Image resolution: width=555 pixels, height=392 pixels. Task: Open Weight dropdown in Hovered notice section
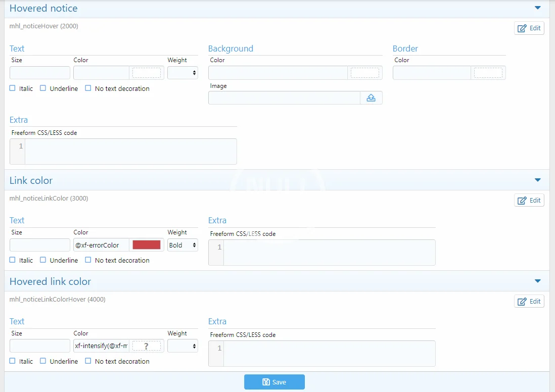182,73
